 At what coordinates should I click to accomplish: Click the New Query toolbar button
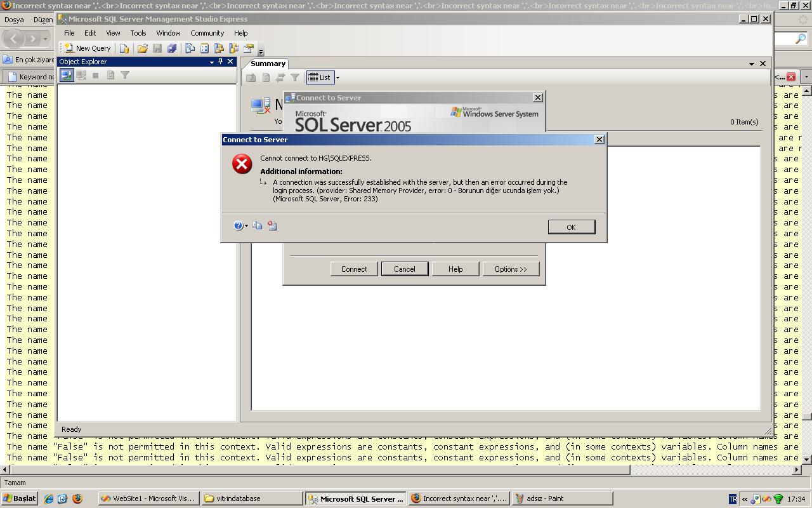pos(88,48)
